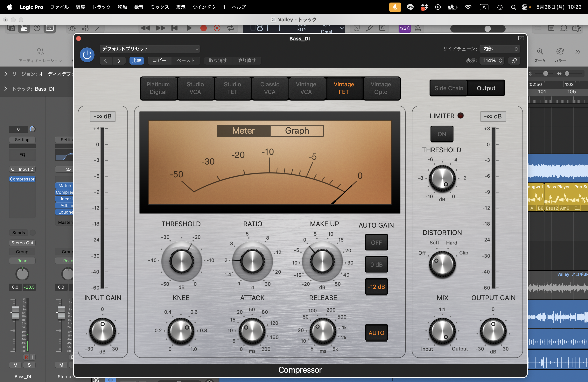Select the Studio VCA compressor model
This screenshot has width=588, height=382.
(195, 88)
